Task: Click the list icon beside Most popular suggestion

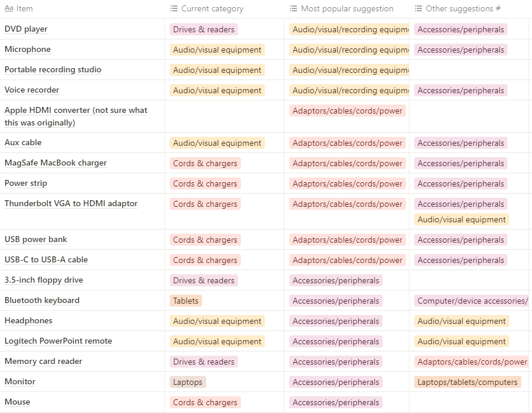Action: (293, 9)
